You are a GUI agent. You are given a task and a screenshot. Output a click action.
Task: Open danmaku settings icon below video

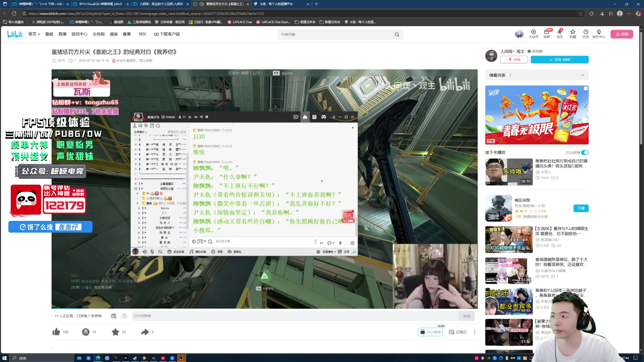(x=124, y=316)
